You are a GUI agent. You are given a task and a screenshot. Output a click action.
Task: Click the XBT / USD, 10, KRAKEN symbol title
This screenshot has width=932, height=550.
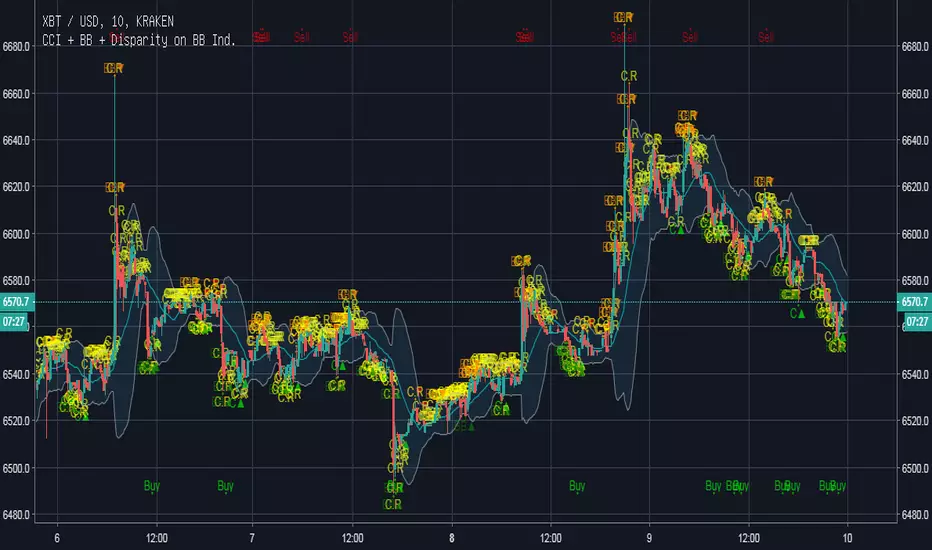pyautogui.click(x=108, y=21)
